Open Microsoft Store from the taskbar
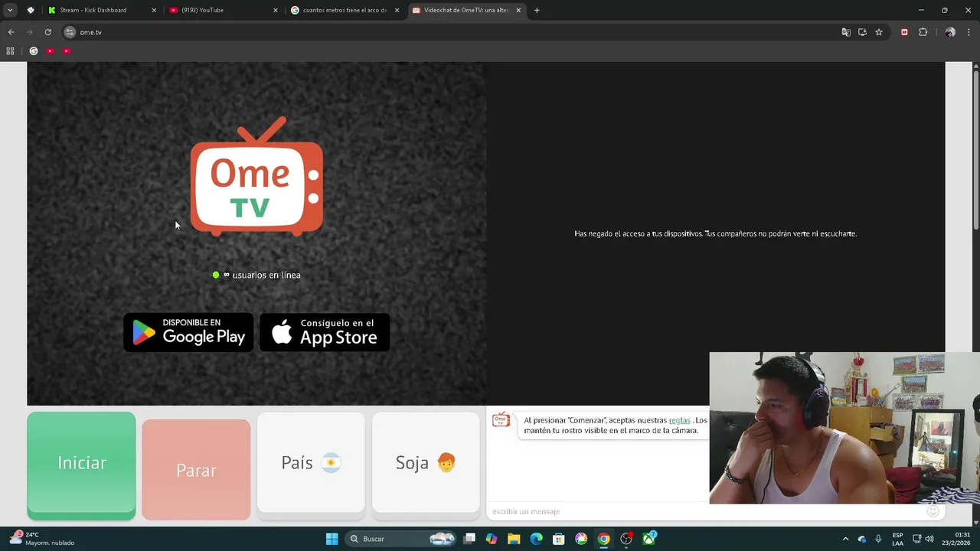 point(559,539)
